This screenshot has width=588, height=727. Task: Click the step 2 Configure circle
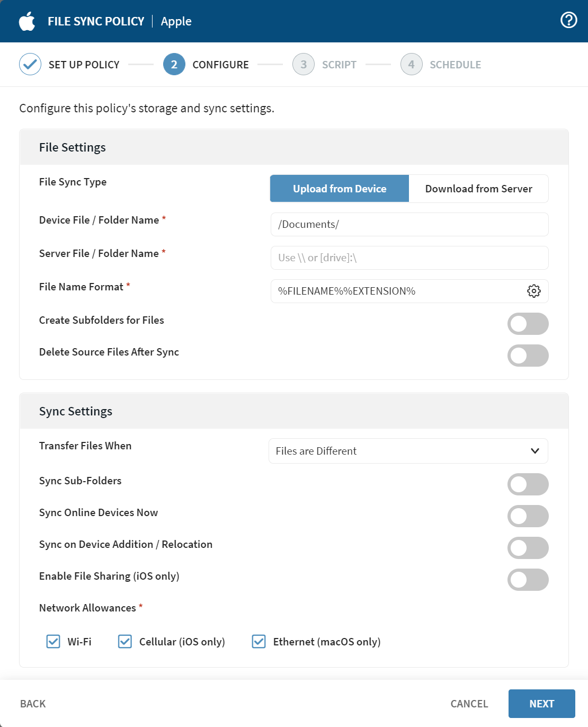[174, 64]
